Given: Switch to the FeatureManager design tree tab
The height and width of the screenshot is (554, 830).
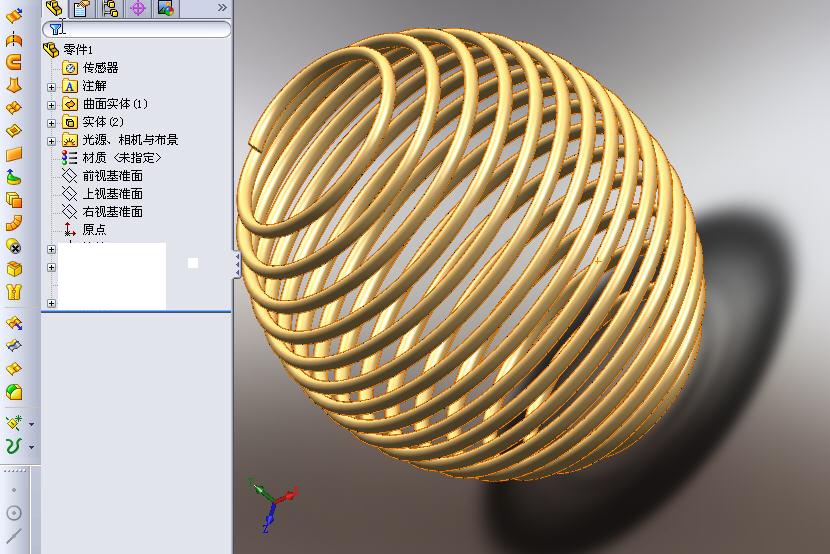Looking at the screenshot, I should tap(54, 8).
